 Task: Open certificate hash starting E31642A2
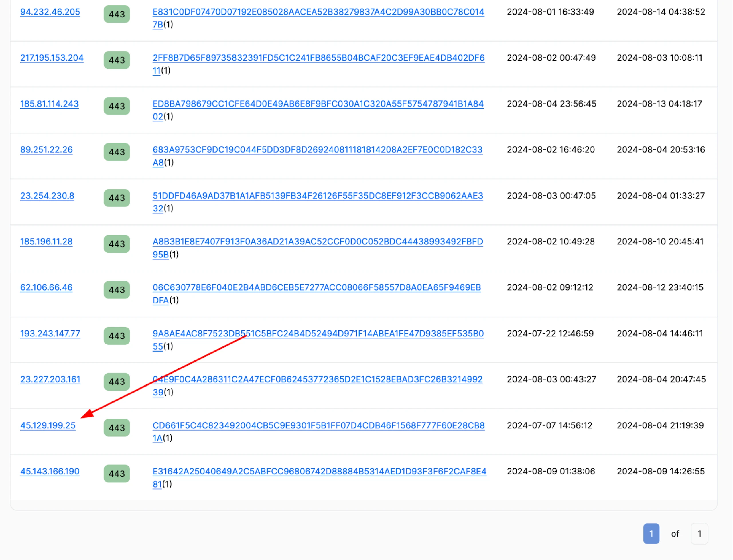pyautogui.click(x=319, y=478)
